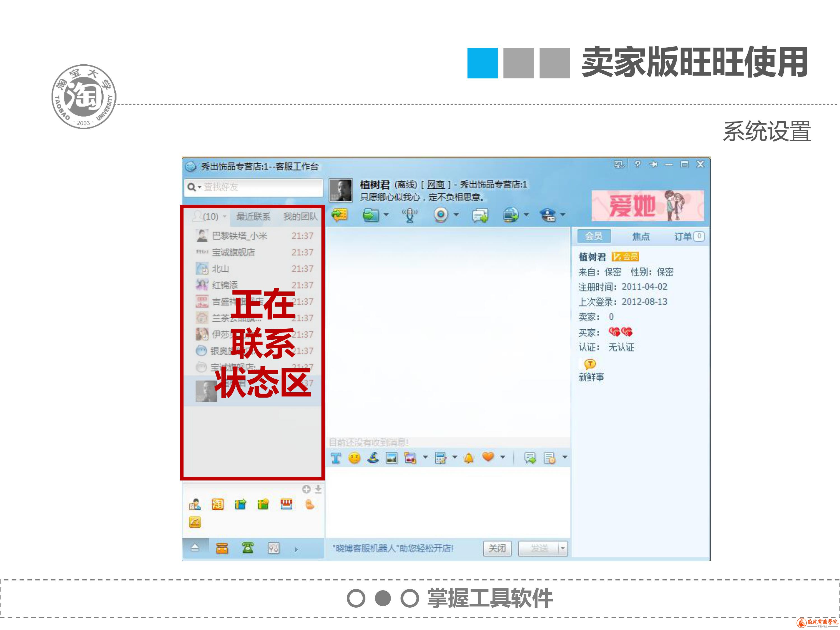Open the orange Taobao 淘 plugin icon
Screen dimensions: 840x630
tap(218, 504)
